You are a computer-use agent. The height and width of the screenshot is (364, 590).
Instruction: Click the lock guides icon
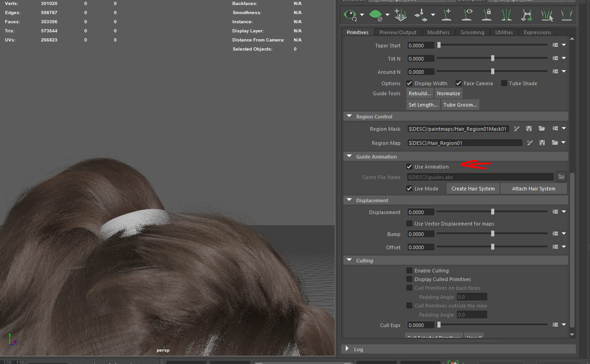486,15
